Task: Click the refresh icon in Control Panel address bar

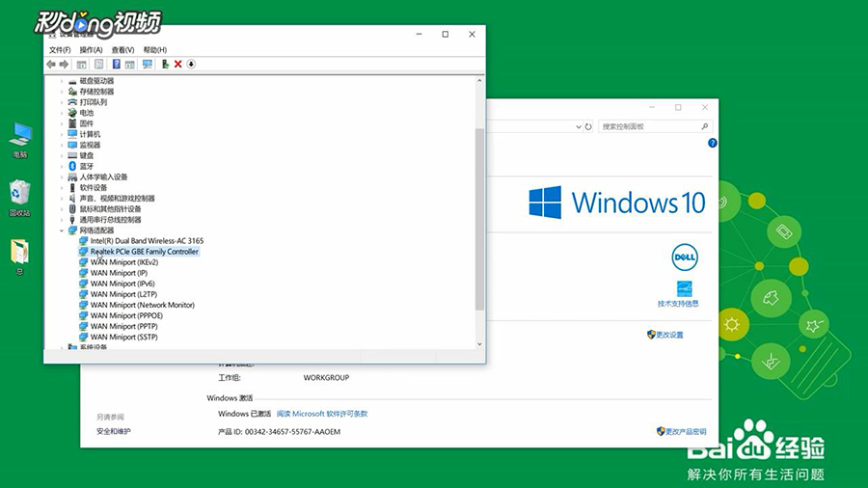Action: (588, 126)
